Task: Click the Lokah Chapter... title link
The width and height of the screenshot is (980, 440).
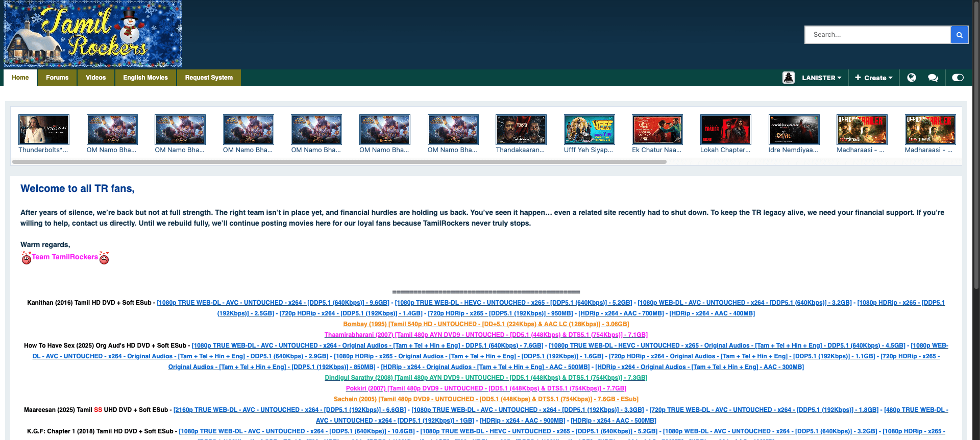Action: tap(725, 150)
